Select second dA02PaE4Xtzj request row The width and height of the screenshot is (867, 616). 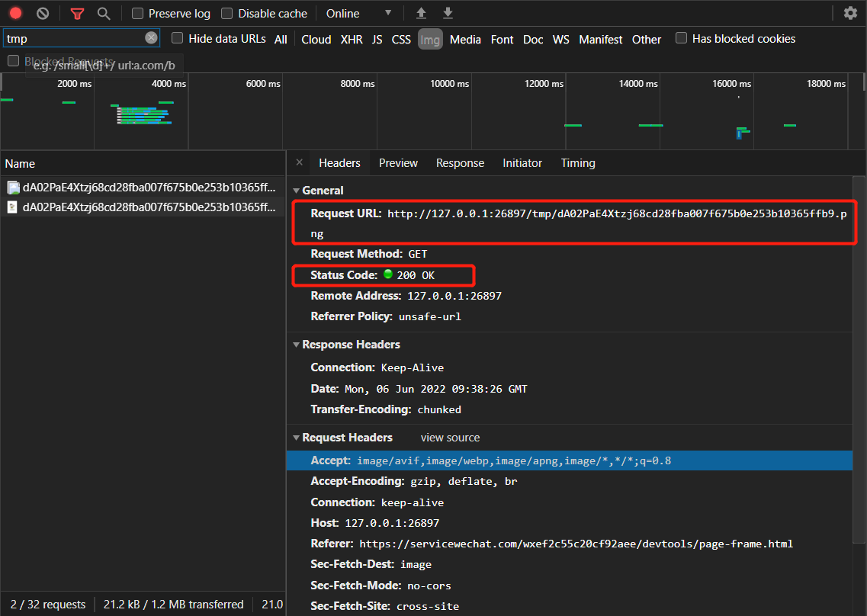[143, 207]
